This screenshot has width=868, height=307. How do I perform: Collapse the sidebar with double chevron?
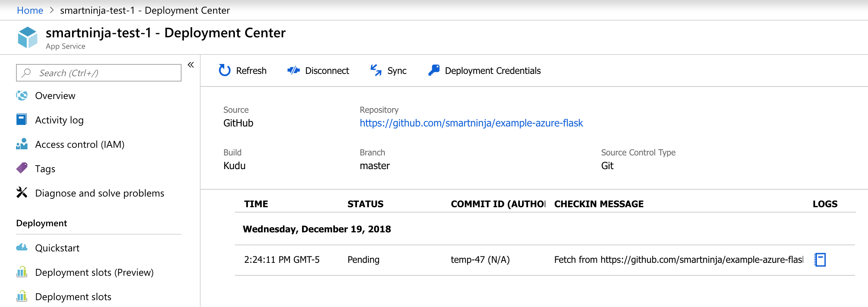pos(191,65)
